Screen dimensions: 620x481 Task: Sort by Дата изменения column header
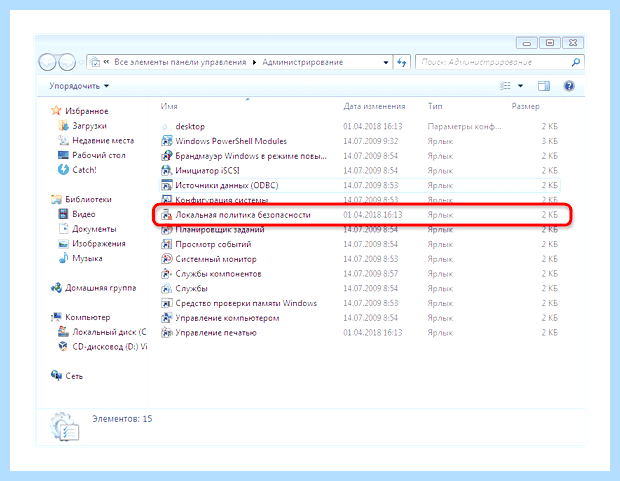(374, 106)
